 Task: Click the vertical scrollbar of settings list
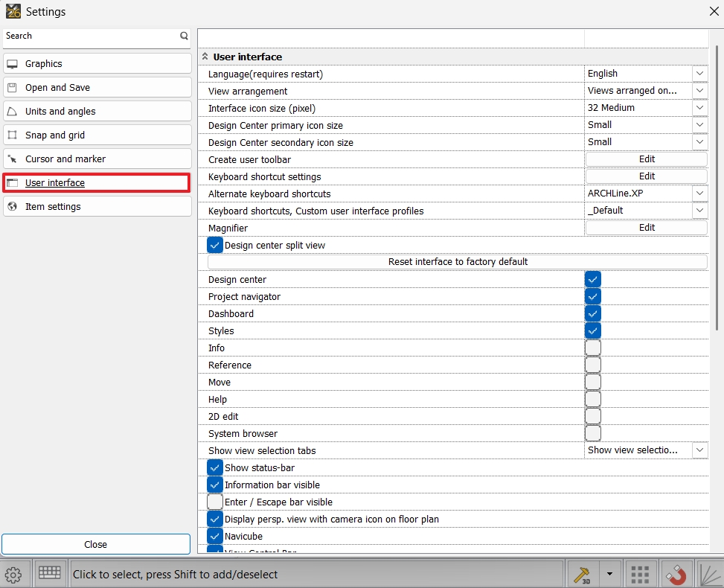pyautogui.click(x=717, y=186)
